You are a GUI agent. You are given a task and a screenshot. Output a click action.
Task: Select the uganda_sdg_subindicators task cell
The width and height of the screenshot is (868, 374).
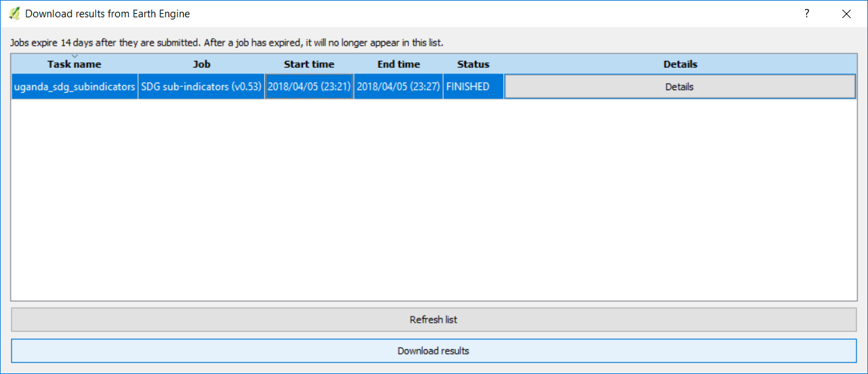(74, 87)
